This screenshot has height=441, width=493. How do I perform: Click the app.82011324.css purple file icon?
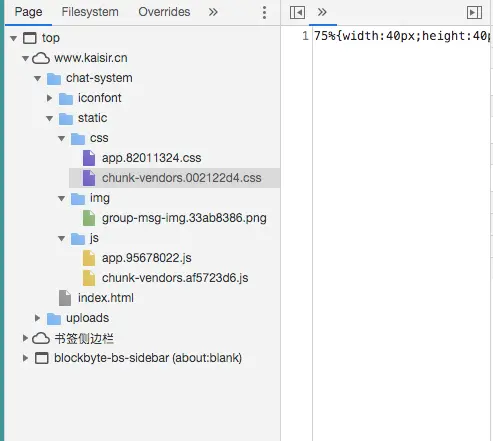coord(89,158)
